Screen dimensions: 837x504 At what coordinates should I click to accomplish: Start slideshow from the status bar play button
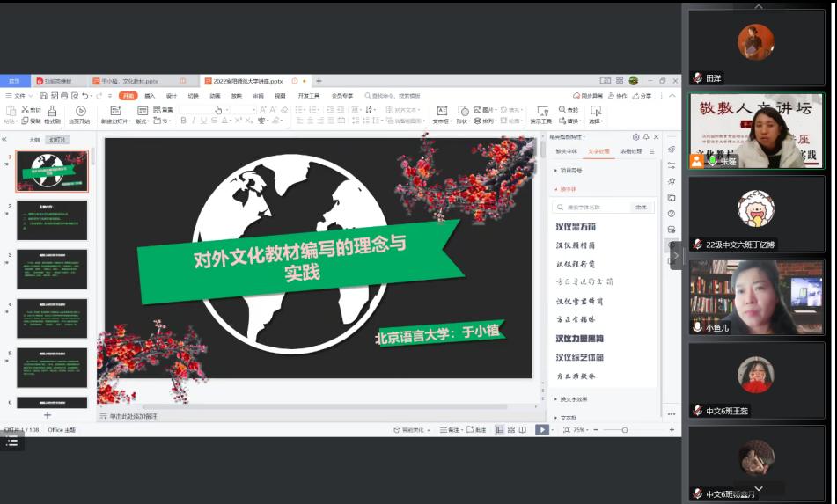pos(541,430)
